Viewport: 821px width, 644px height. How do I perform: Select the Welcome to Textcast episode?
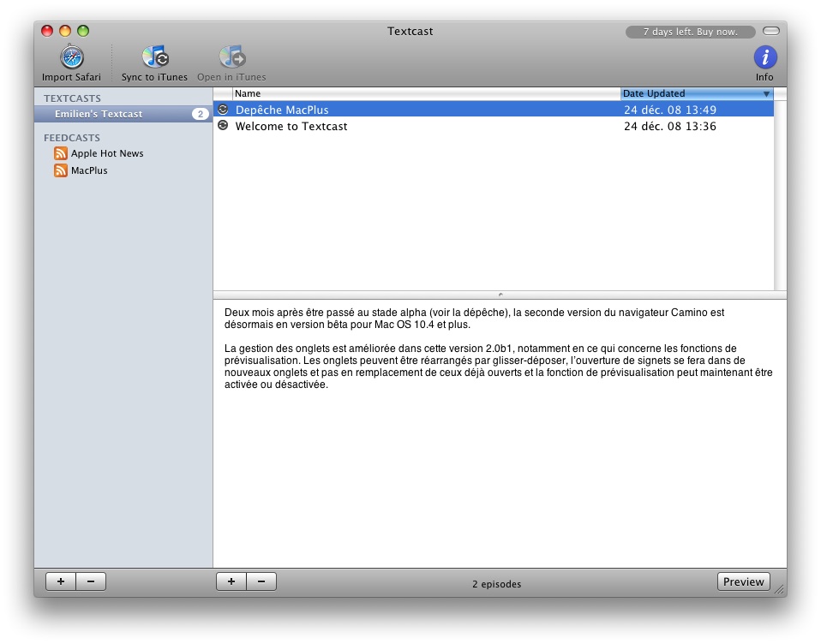494,126
